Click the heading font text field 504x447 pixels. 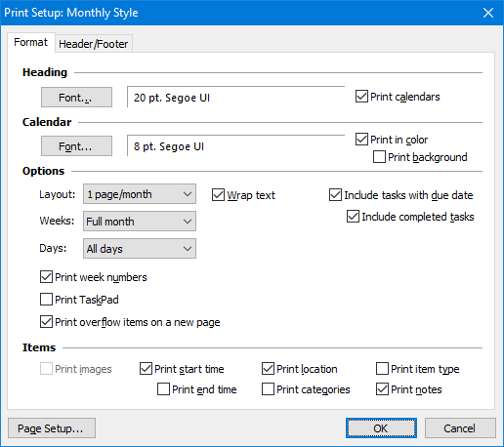pos(235,97)
